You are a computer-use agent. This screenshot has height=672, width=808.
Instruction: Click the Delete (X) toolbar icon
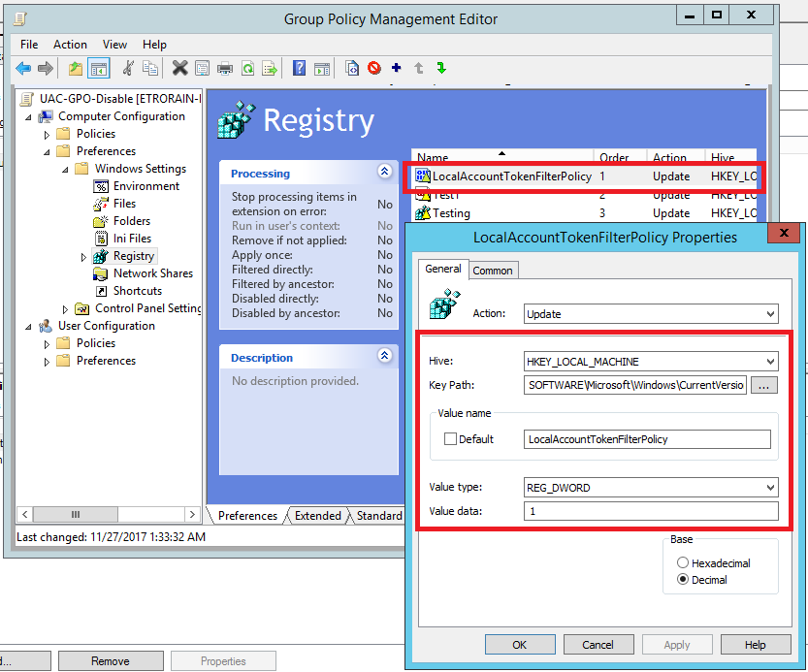pos(179,68)
